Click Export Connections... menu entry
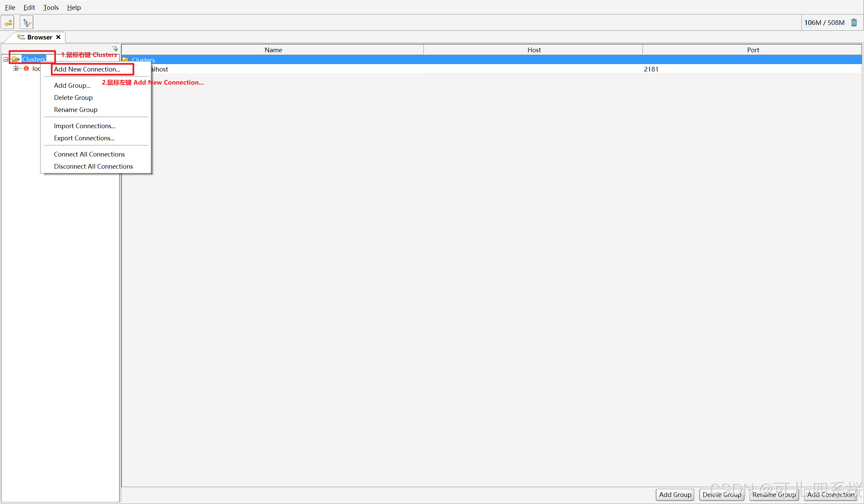The image size is (864, 504). tap(84, 138)
